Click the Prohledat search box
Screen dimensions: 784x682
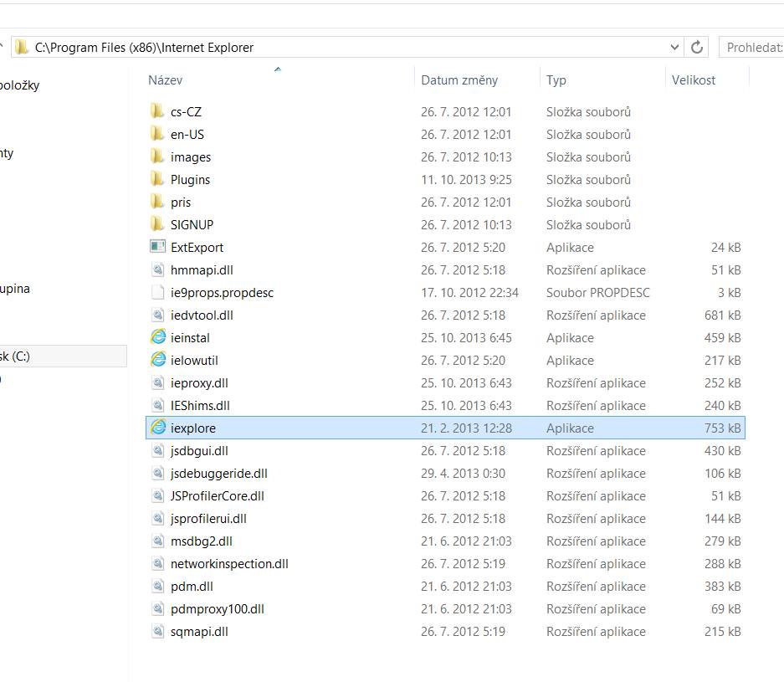(x=751, y=47)
